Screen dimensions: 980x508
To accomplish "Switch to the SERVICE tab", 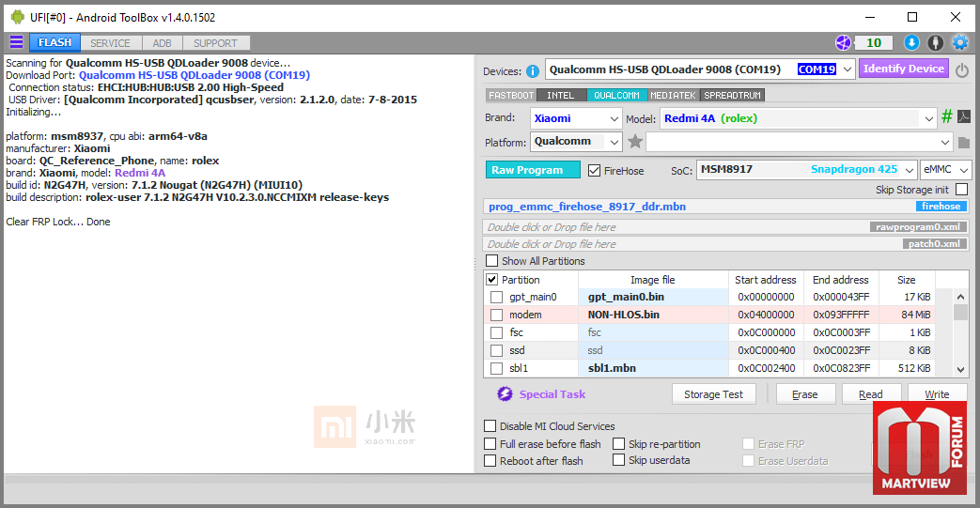I will point(110,43).
